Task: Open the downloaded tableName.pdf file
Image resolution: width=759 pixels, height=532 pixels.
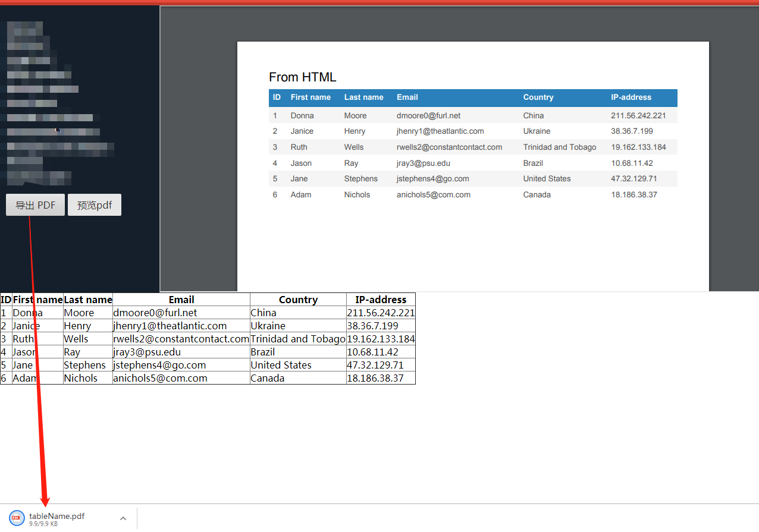Action: coord(57,516)
